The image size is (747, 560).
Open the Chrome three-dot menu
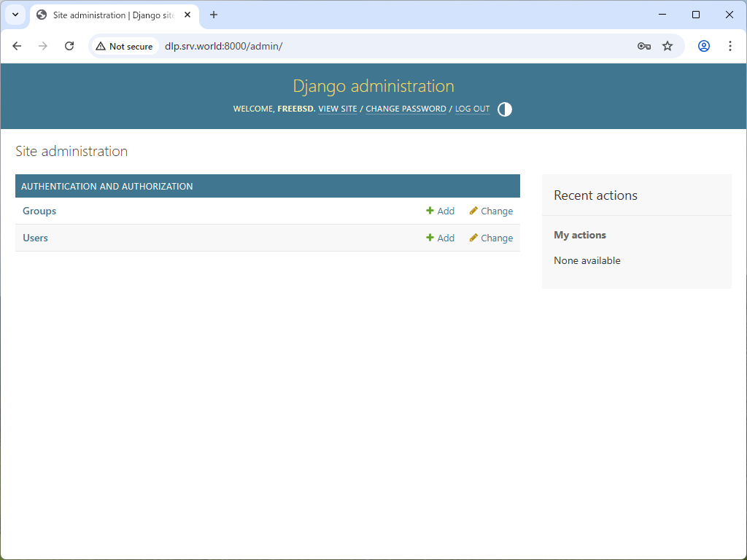730,45
